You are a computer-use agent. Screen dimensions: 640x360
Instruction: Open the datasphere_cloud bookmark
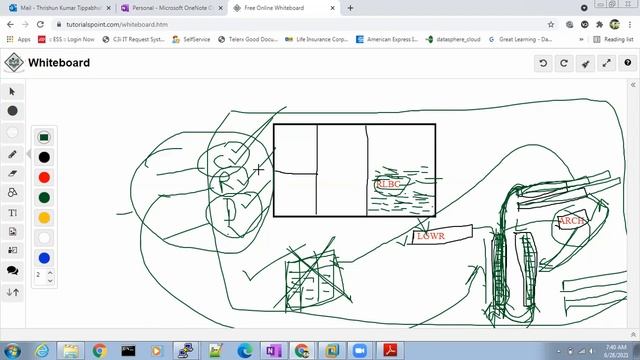point(453,40)
